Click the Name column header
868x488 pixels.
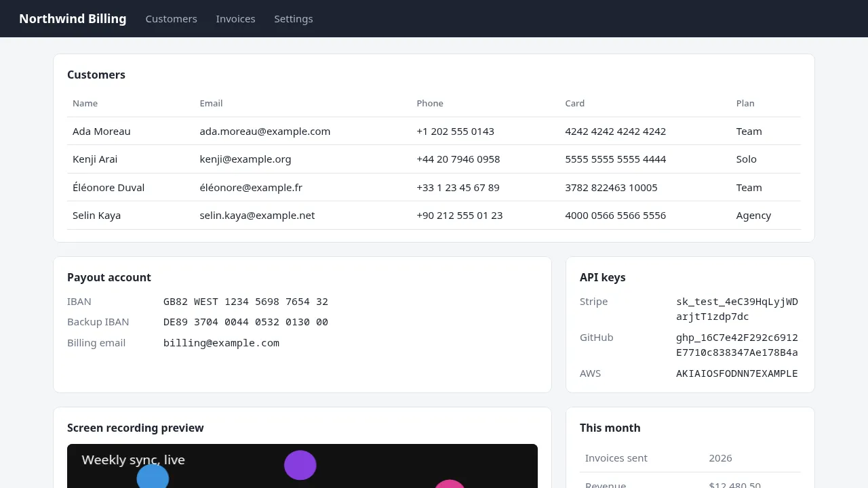click(x=85, y=104)
